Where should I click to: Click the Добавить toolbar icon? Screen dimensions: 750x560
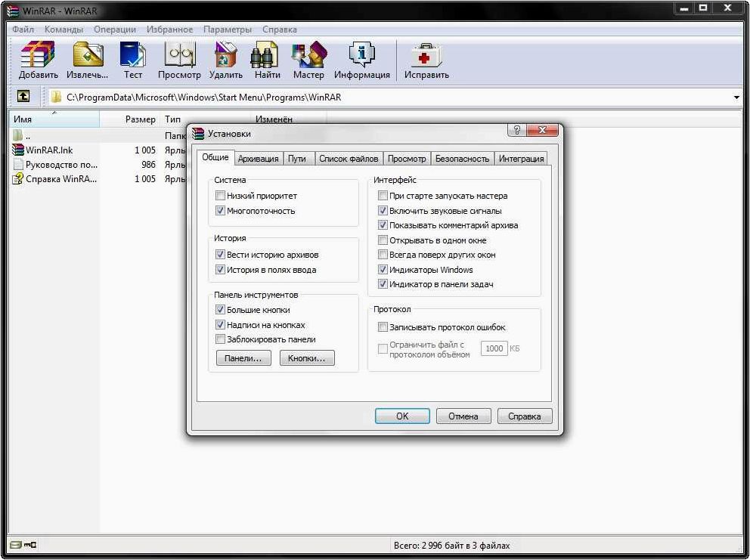[x=38, y=54]
